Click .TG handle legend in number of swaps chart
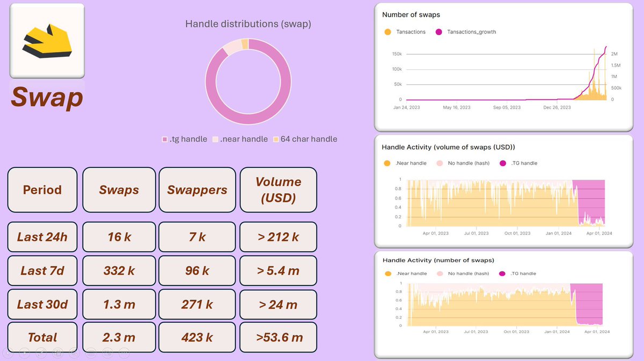 [x=518, y=274]
